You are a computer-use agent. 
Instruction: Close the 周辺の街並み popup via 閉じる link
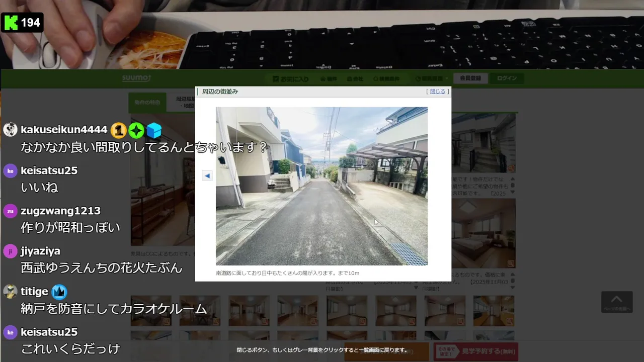(437, 92)
